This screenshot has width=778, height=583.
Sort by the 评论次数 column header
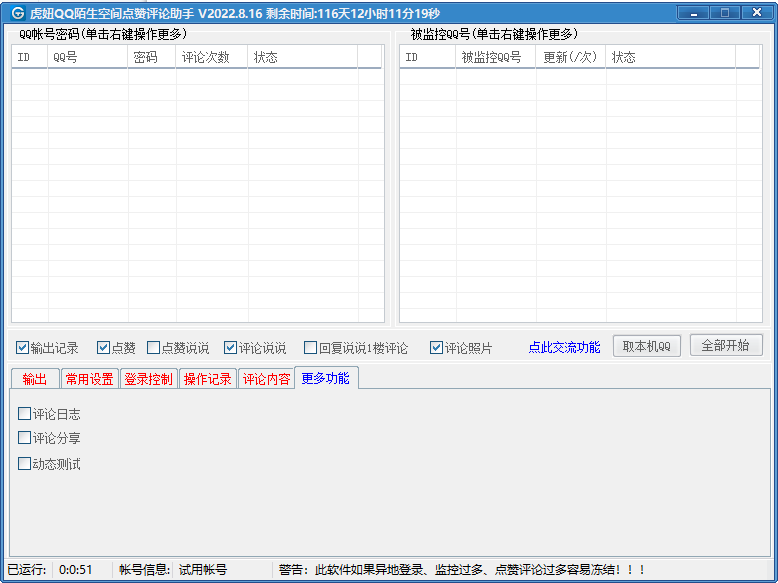click(212, 57)
